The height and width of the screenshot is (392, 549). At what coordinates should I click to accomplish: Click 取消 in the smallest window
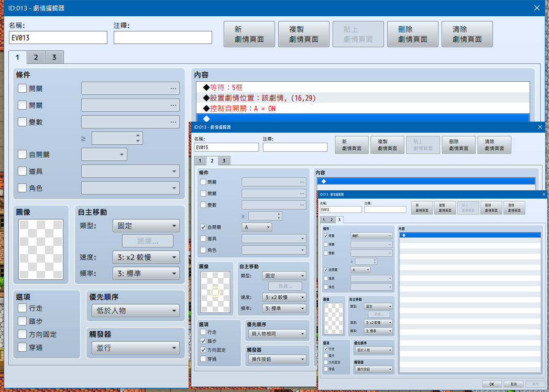513,384
